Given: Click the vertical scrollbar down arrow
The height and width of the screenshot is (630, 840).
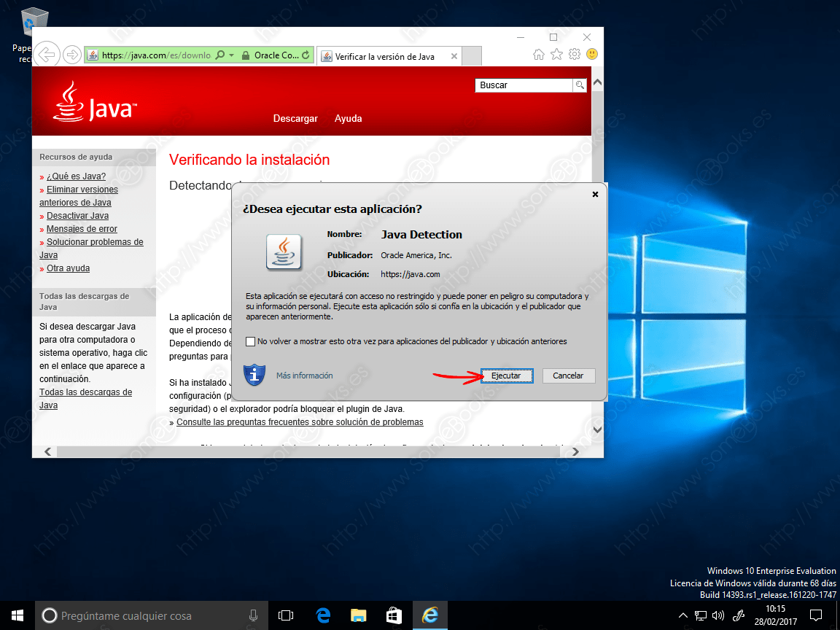Looking at the screenshot, I should coord(598,429).
